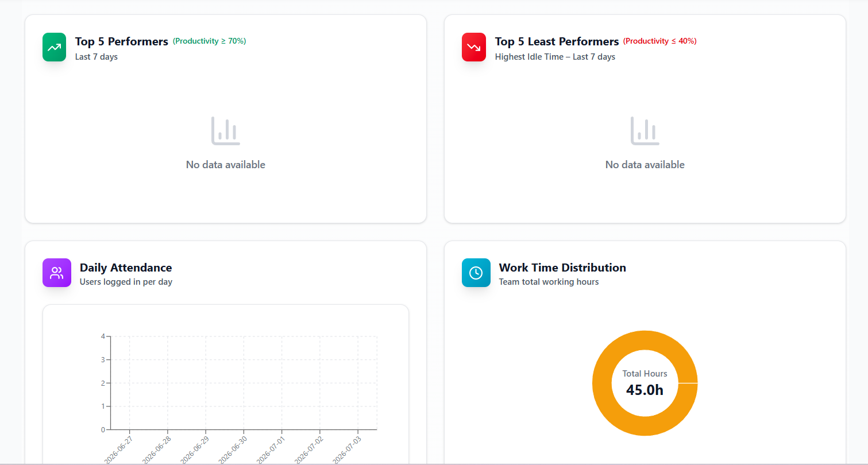Click 'No data available' in Least Performers card

point(645,165)
